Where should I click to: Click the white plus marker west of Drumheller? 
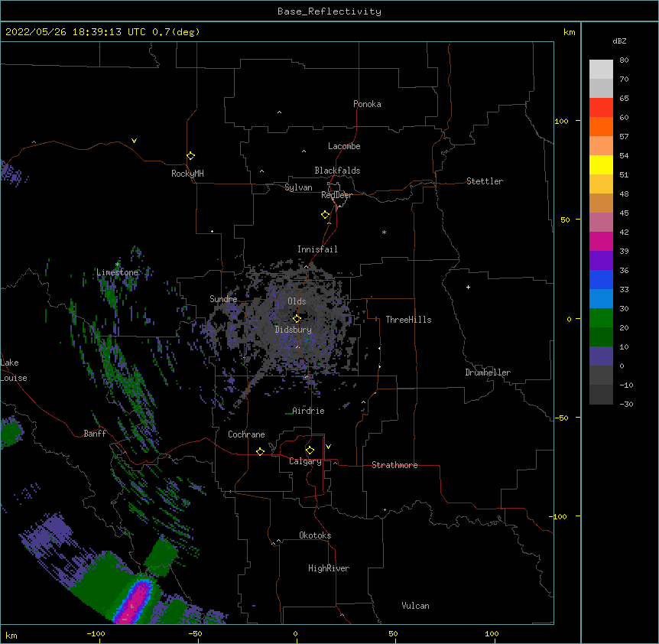tap(468, 287)
